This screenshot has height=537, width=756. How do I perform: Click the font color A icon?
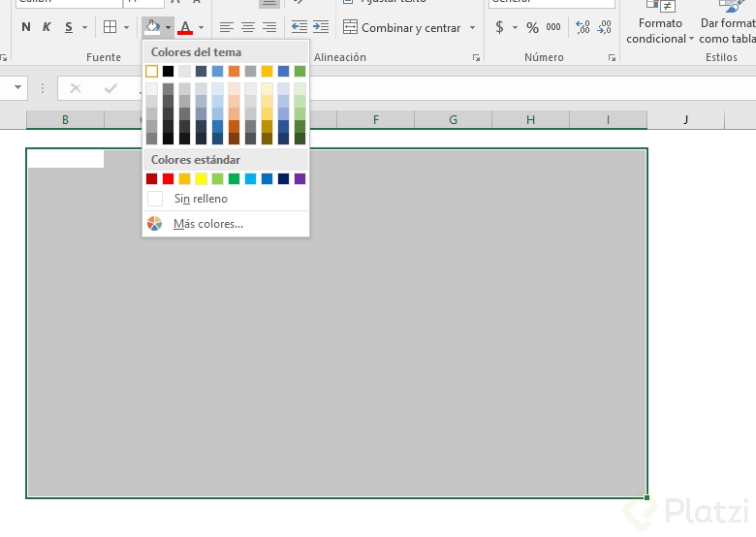pos(185,27)
